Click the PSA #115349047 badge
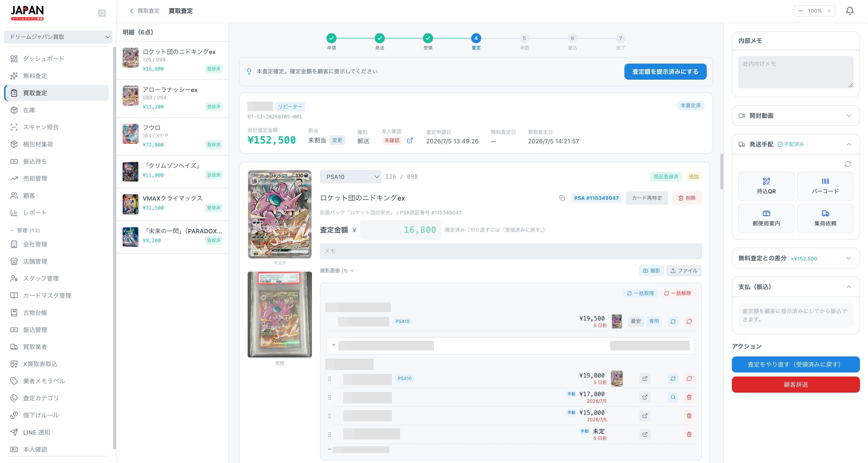Screen dimensions: 868x463 pos(596,198)
